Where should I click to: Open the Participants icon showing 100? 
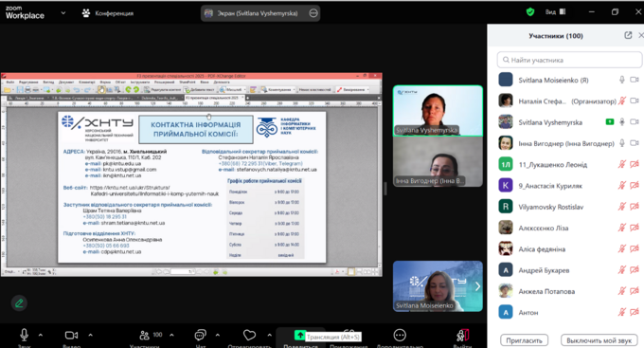(x=151, y=336)
